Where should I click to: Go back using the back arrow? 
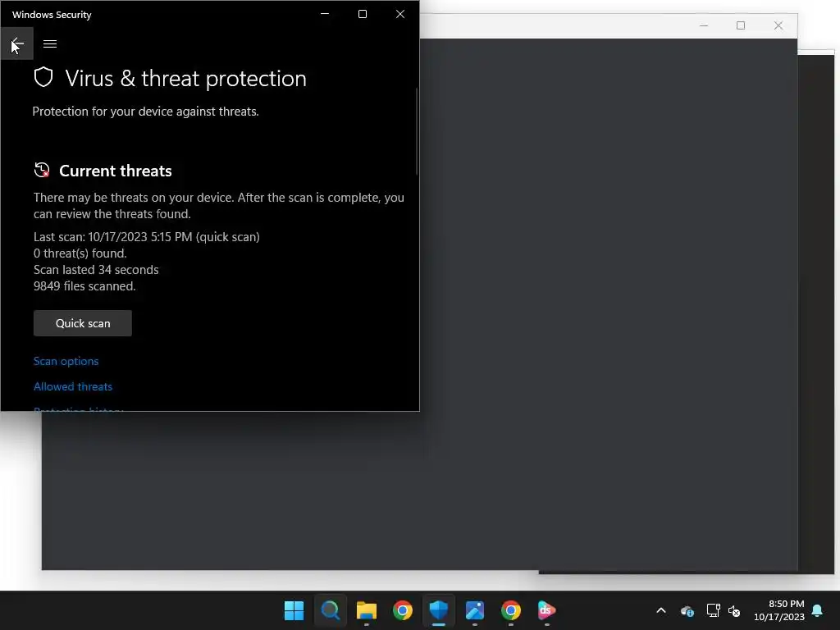click(17, 43)
